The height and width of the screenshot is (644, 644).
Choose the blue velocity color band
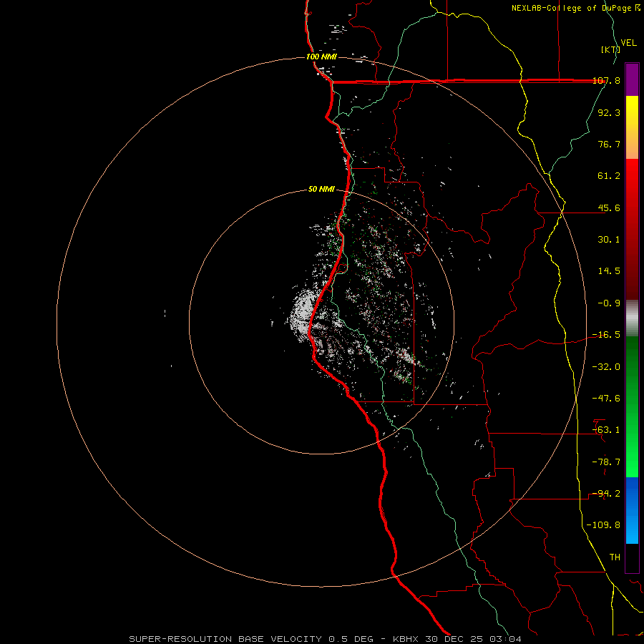632,509
